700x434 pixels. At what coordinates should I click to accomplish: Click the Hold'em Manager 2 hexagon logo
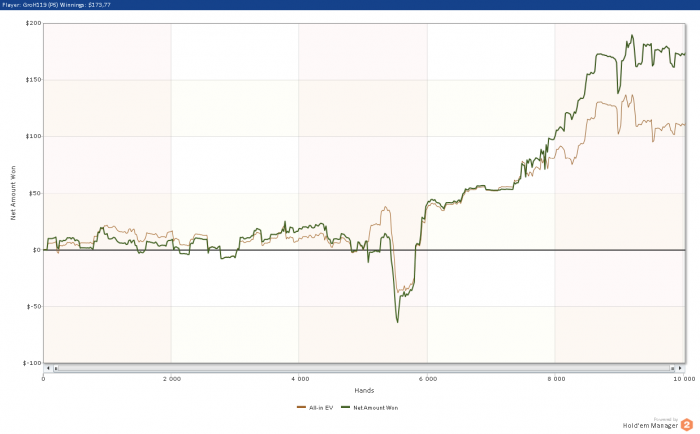coord(687,425)
